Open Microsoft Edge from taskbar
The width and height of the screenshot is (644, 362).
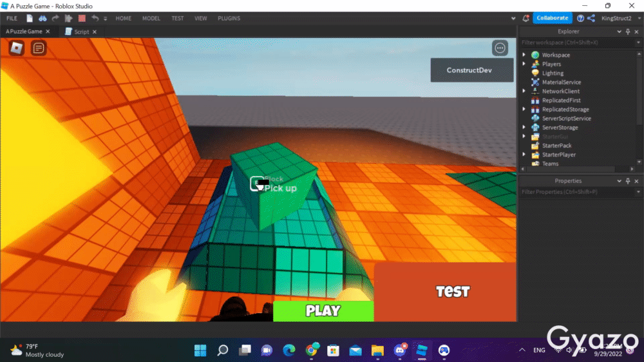(x=289, y=350)
